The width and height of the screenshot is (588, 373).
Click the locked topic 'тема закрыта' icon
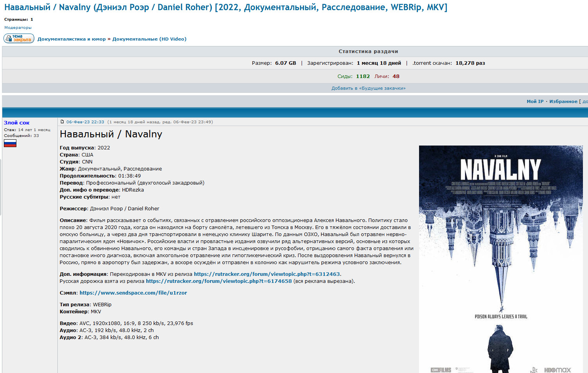19,39
